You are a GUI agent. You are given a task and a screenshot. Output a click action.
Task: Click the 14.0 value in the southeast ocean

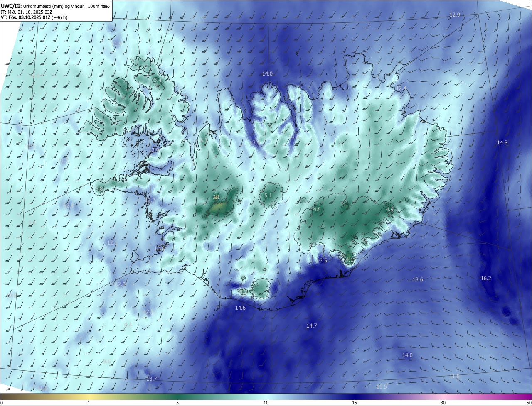[407, 355]
